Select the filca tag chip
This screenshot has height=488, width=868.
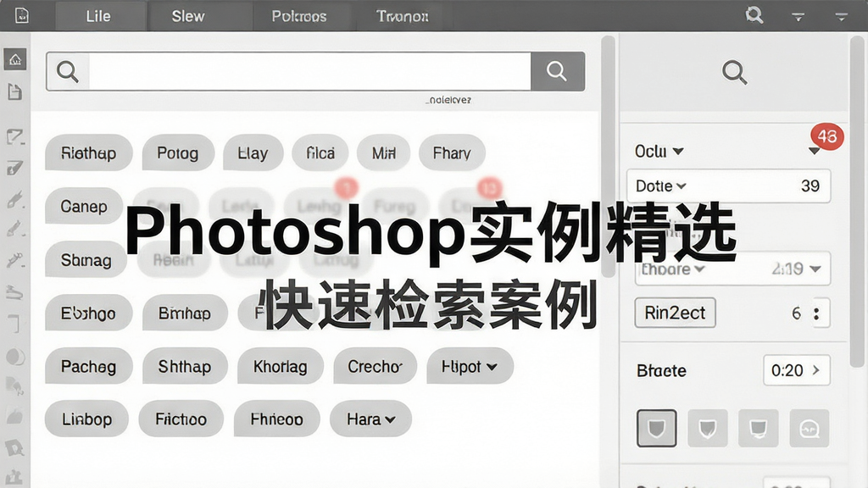tap(320, 152)
